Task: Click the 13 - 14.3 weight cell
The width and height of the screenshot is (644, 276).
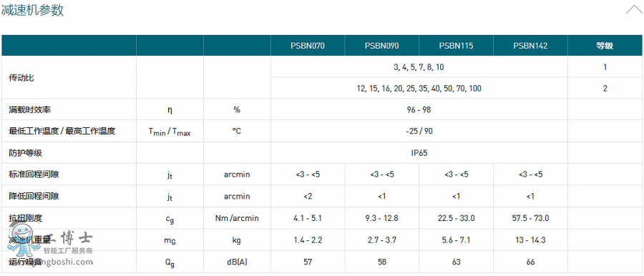Action: pyautogui.click(x=530, y=240)
